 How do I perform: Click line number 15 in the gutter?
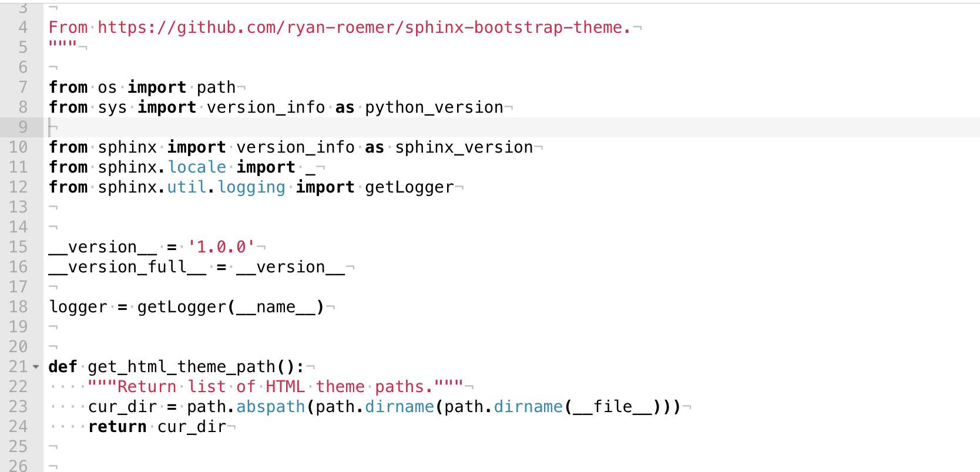tap(18, 247)
